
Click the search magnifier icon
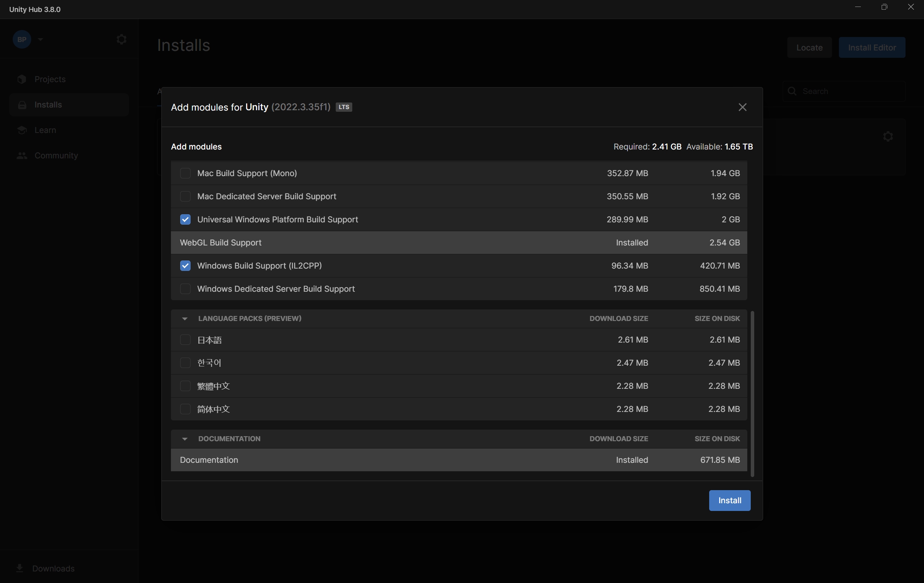click(x=792, y=91)
